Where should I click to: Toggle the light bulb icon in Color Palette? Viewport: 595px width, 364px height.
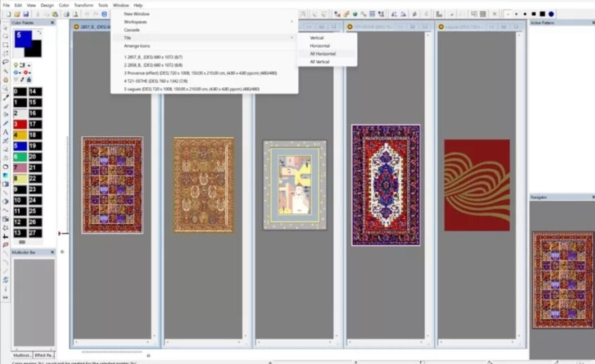point(16,65)
